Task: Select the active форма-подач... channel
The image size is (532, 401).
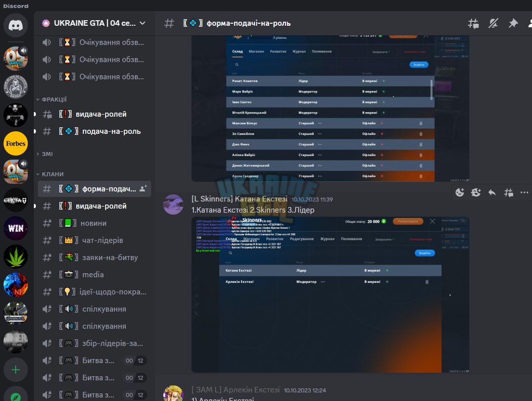Action: 94,188
